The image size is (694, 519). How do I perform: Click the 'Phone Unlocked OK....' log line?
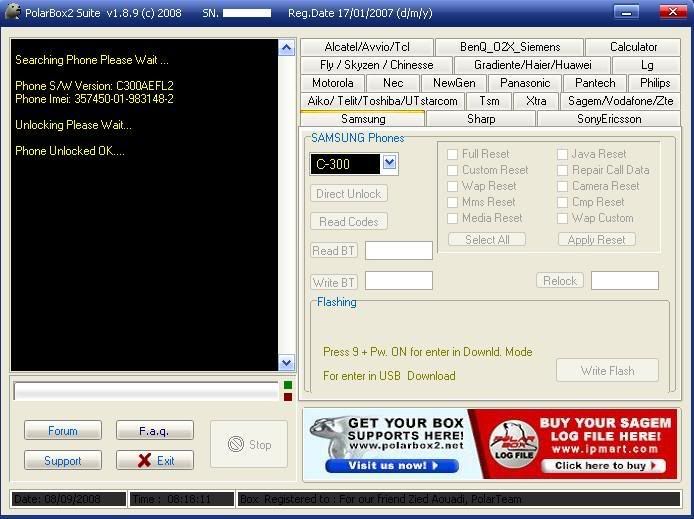point(70,151)
